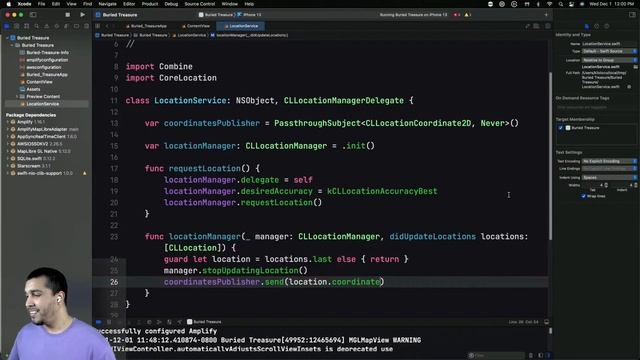This screenshot has width=640, height=360.
Task: Open the Indent Using dropdown
Action: [609, 178]
